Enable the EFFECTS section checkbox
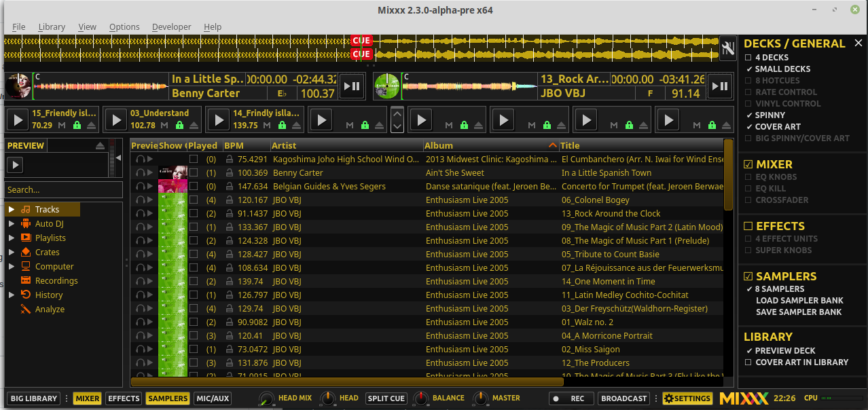The height and width of the screenshot is (410, 868). (x=748, y=226)
